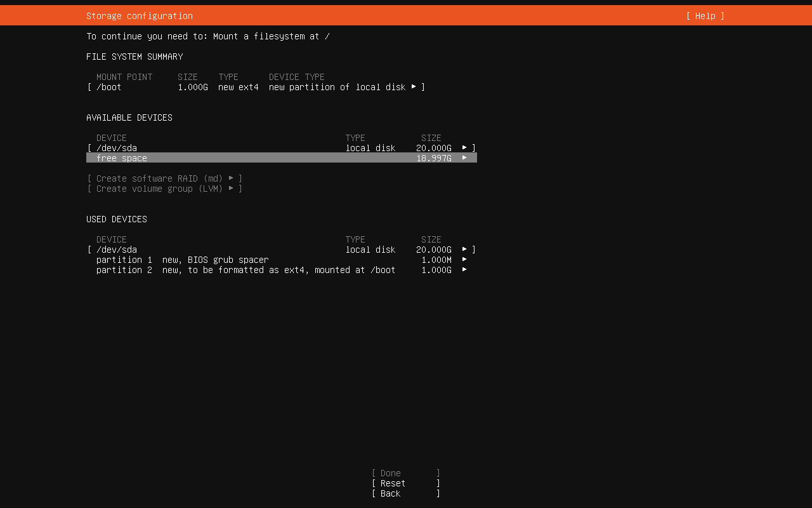Open the Help menu

[705, 16]
